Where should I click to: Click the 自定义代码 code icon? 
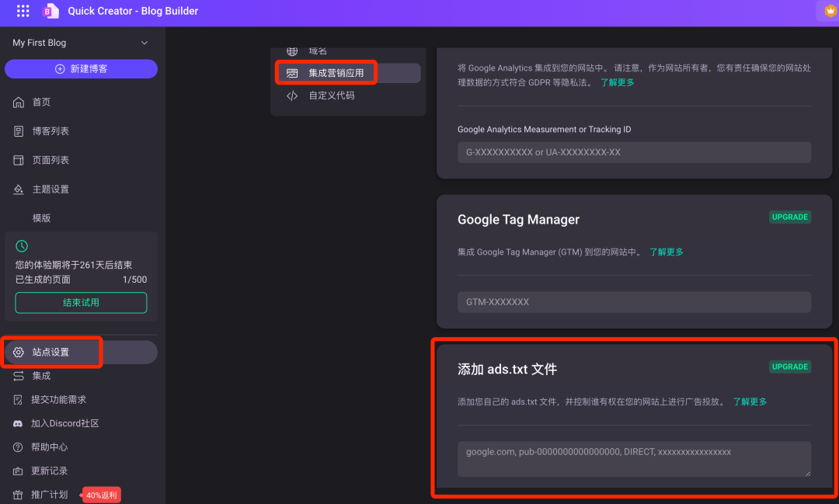click(292, 96)
